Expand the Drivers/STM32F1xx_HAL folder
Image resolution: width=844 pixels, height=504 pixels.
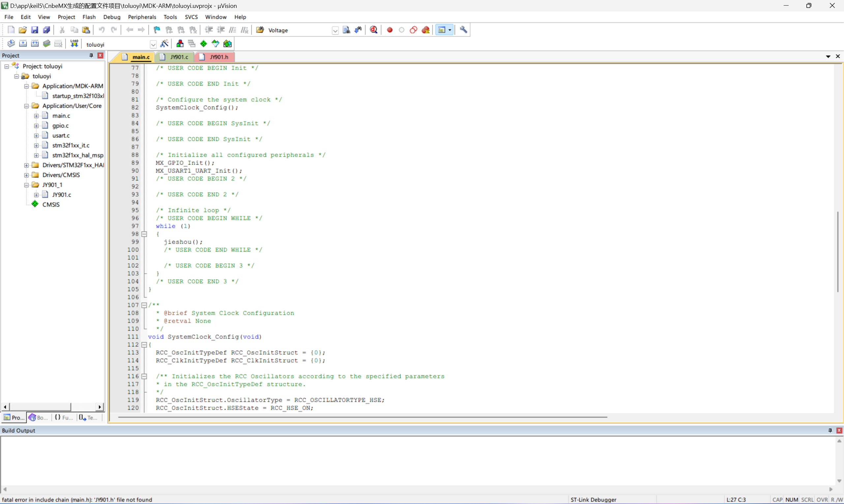(26, 165)
